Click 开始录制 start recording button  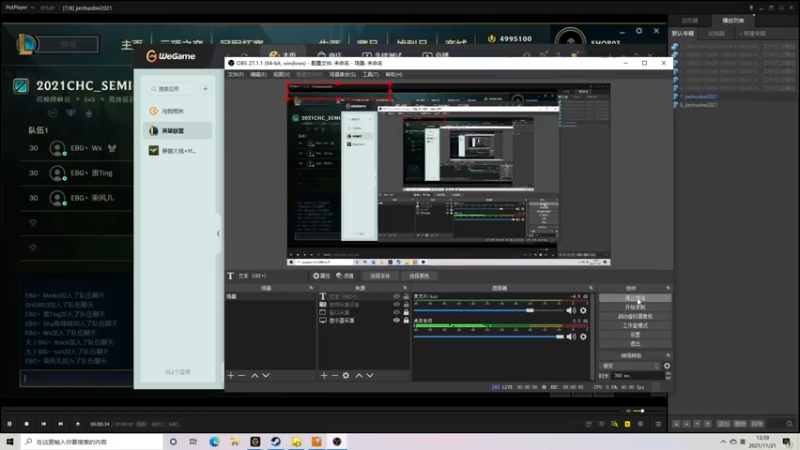pos(635,307)
